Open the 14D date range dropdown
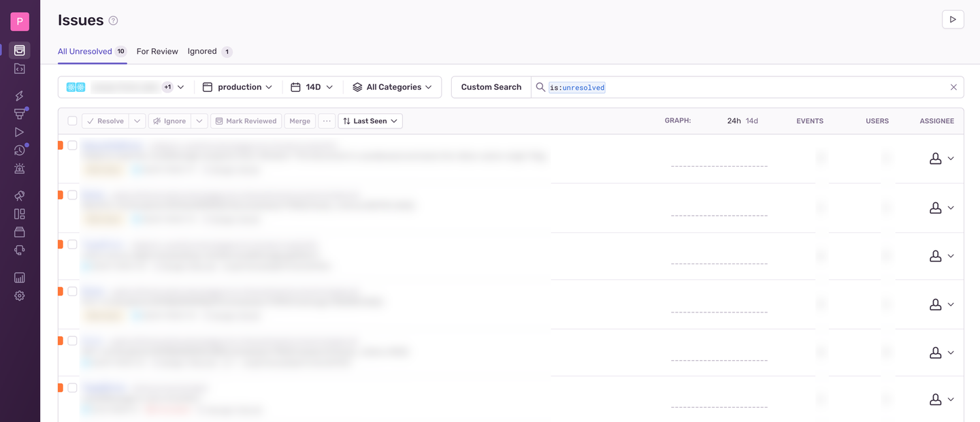 [312, 87]
